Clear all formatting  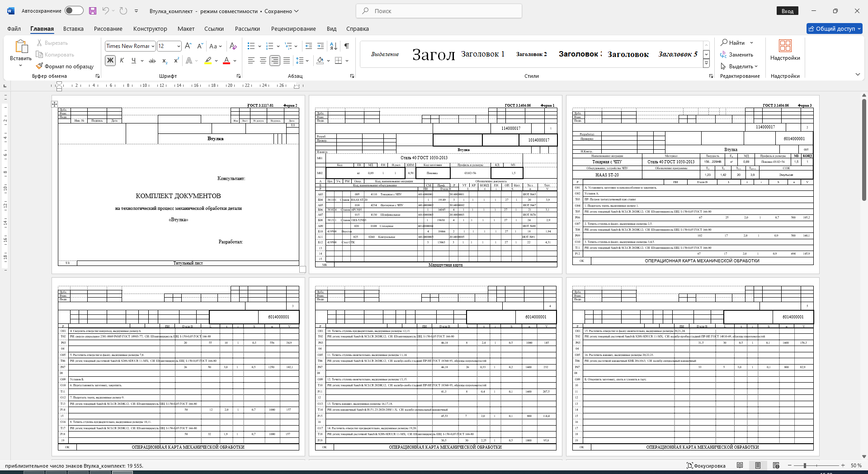[x=233, y=46]
